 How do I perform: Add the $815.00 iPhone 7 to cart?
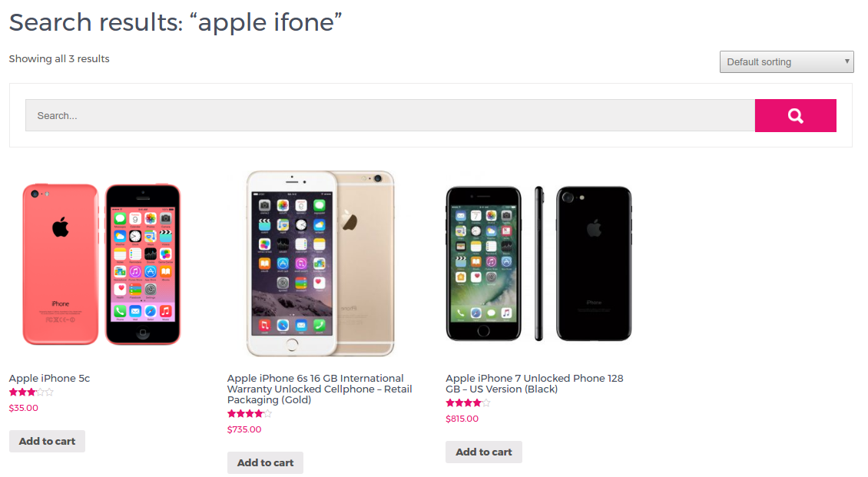pyautogui.click(x=483, y=452)
